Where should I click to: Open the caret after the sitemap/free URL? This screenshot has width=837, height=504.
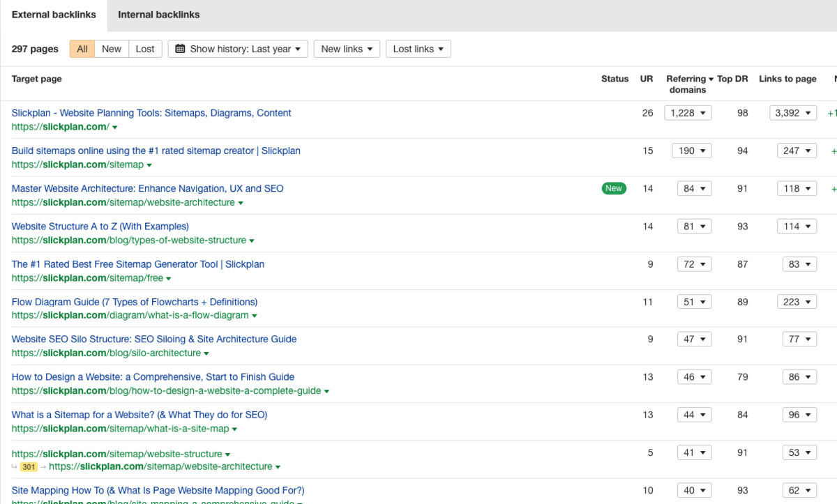click(169, 279)
